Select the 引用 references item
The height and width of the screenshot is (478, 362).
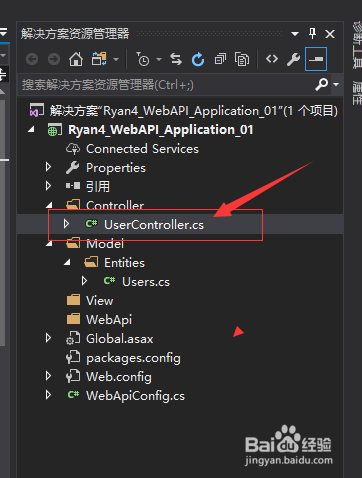(x=98, y=186)
